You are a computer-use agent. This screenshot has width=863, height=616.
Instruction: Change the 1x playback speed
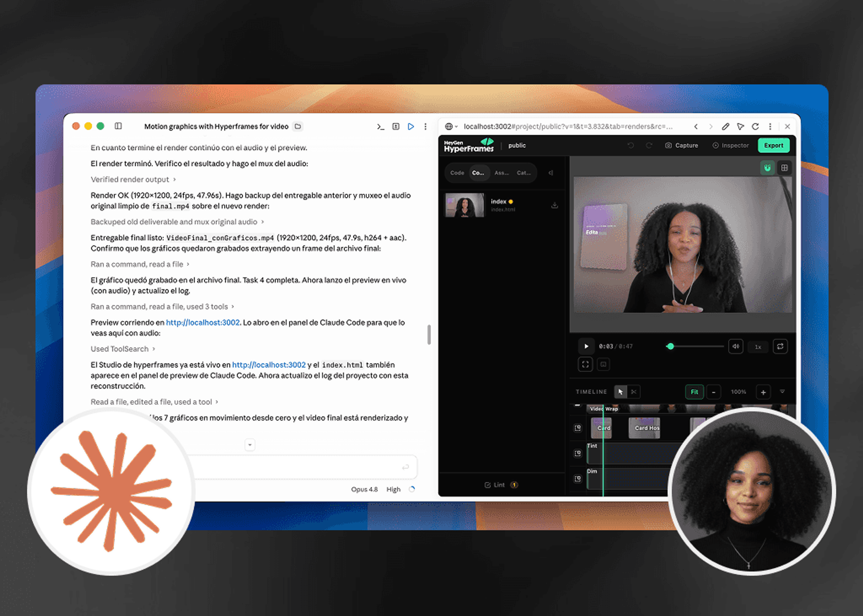click(x=758, y=347)
